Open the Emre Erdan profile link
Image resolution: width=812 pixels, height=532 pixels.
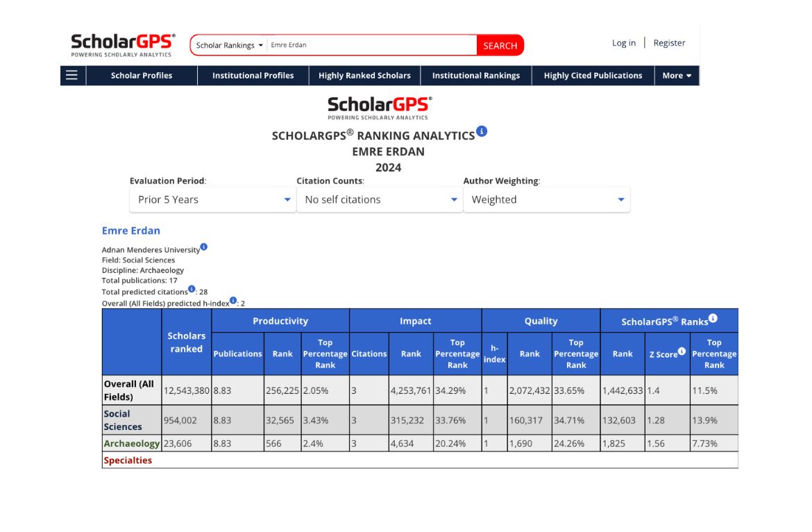tap(131, 231)
